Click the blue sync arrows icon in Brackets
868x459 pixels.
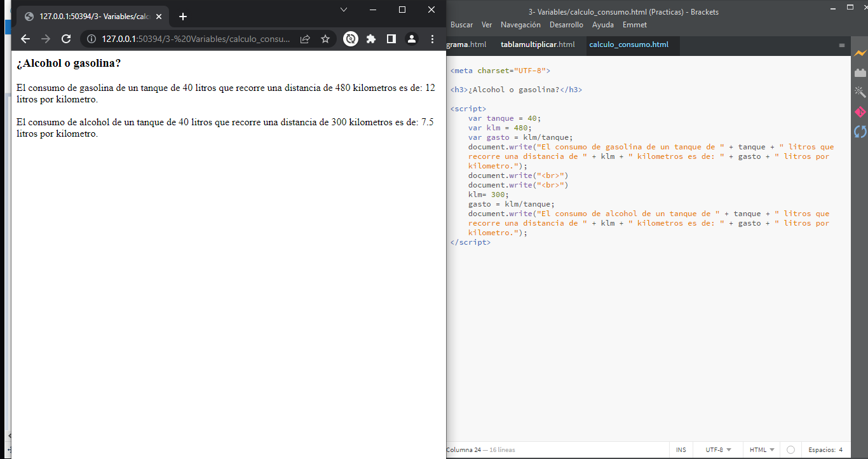point(860,132)
